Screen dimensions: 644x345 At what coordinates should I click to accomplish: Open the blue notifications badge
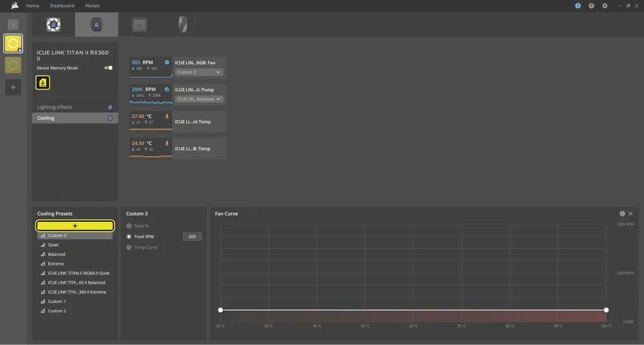tap(578, 6)
